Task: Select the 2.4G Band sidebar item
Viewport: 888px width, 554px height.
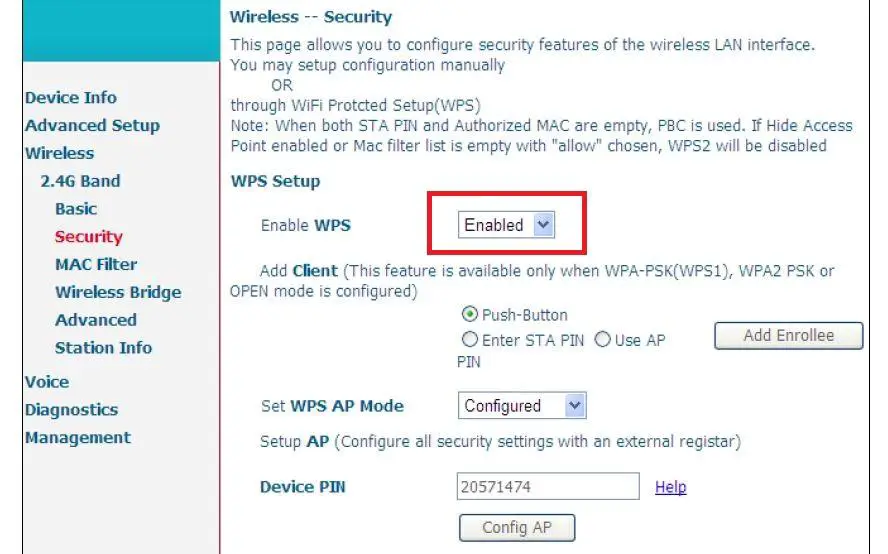Action: [x=80, y=181]
